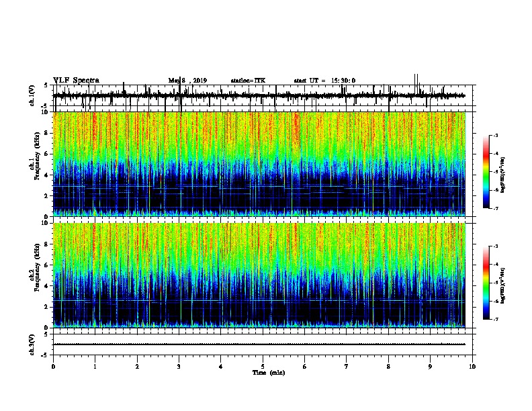This screenshot has height=411, width=532.
Task: Click the "station=ITK" header label
Action: [248, 81]
